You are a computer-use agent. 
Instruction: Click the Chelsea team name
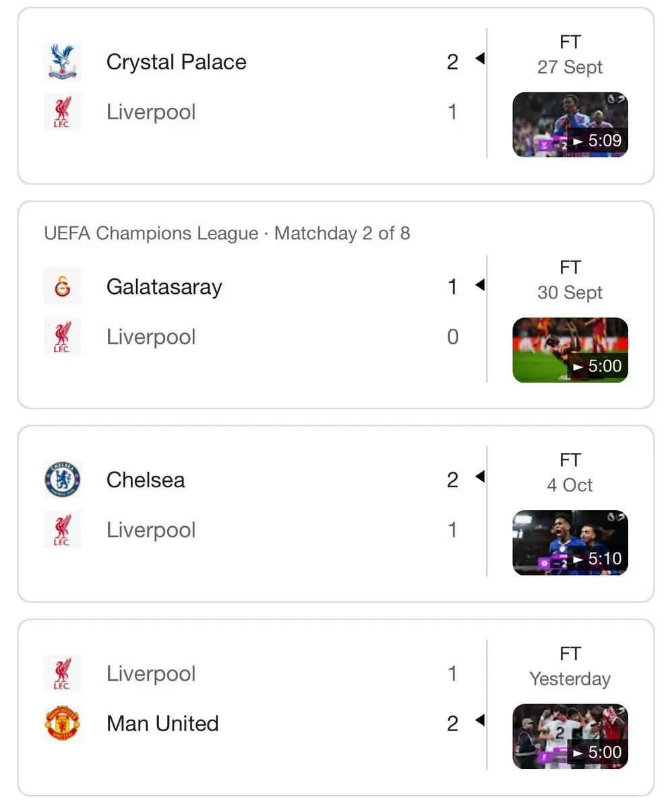point(146,480)
